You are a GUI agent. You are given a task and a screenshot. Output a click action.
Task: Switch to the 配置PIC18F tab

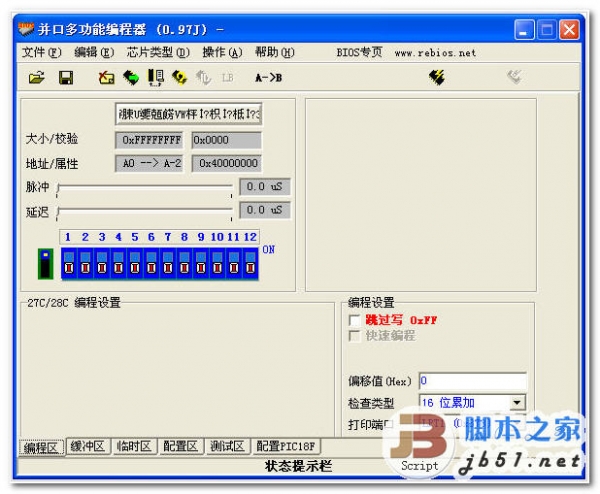point(285,446)
